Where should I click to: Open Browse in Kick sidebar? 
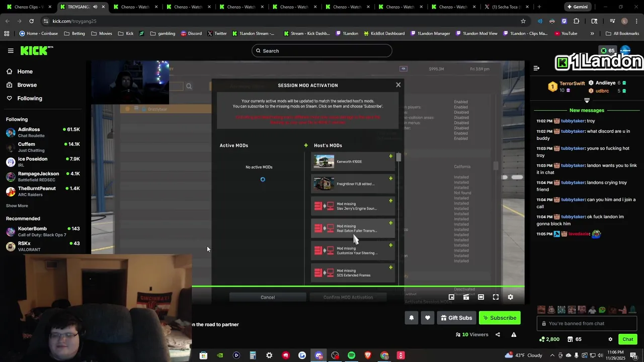[x=27, y=85]
